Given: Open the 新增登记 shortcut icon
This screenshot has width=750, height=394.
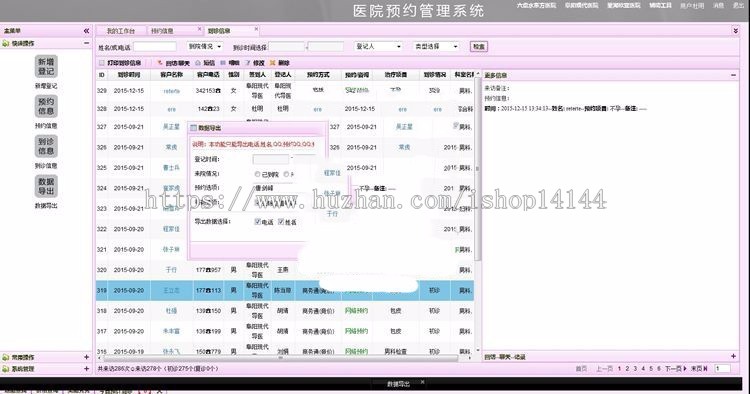Looking at the screenshot, I should (46, 66).
